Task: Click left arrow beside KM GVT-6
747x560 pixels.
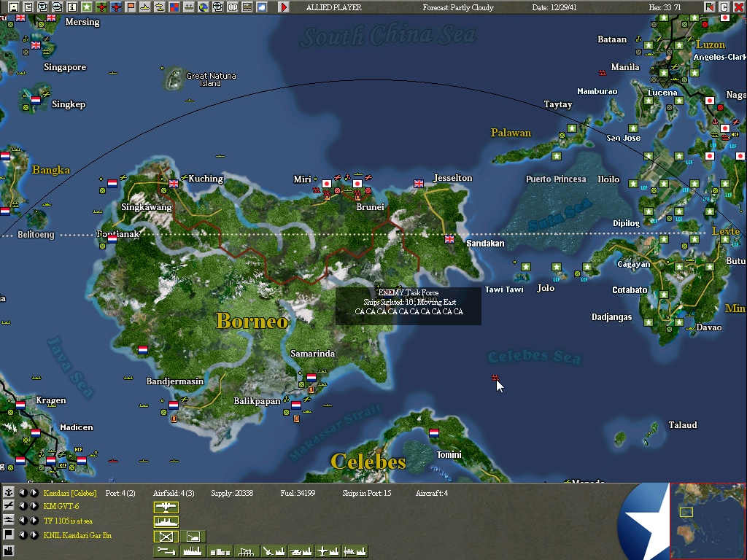Action: pyautogui.click(x=23, y=506)
